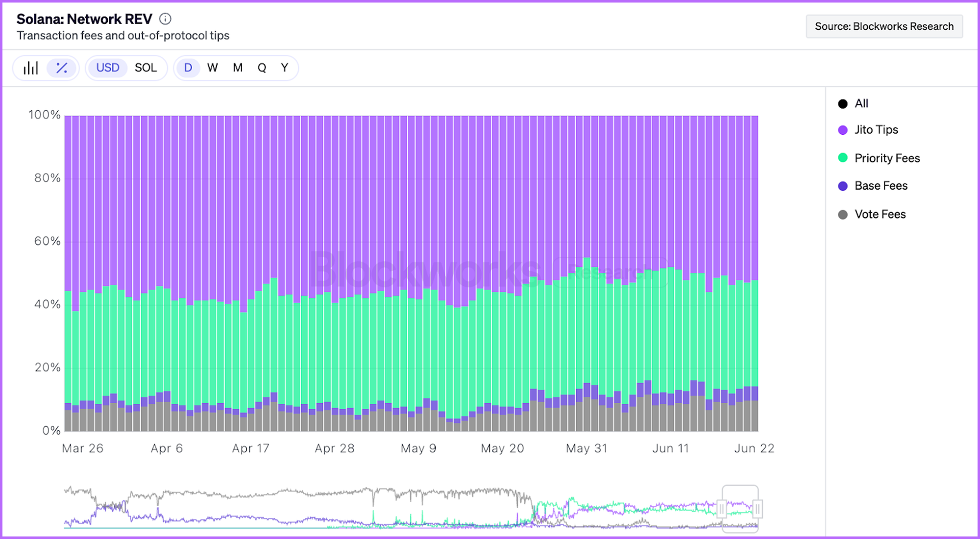Select daily D interval
The height and width of the screenshot is (539, 980).
click(188, 68)
